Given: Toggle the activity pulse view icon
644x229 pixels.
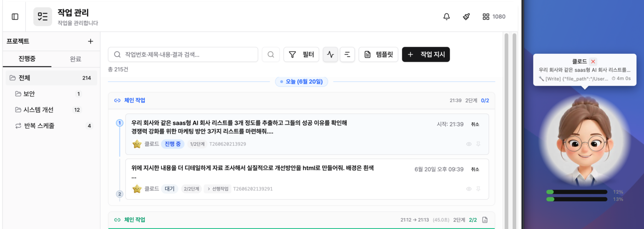Looking at the screenshot, I should [330, 54].
